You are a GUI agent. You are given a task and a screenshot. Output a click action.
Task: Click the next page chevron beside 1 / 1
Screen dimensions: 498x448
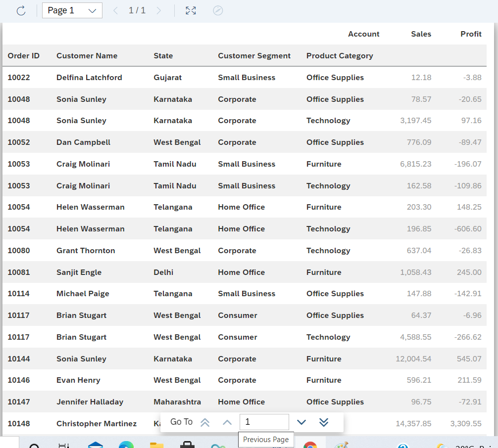[x=159, y=10]
